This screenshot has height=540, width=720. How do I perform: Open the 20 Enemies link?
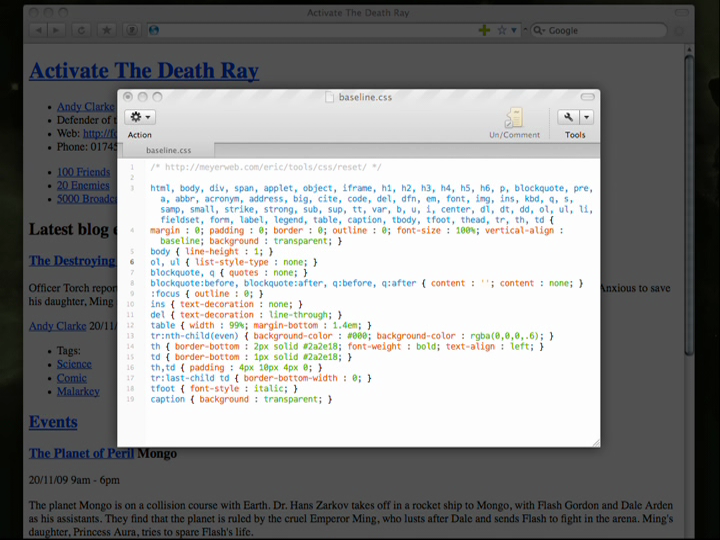click(83, 185)
